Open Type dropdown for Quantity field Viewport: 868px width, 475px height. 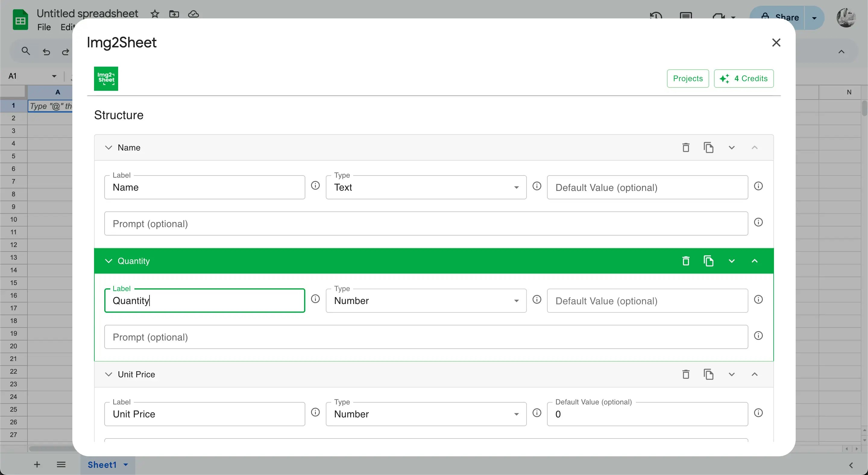426,301
